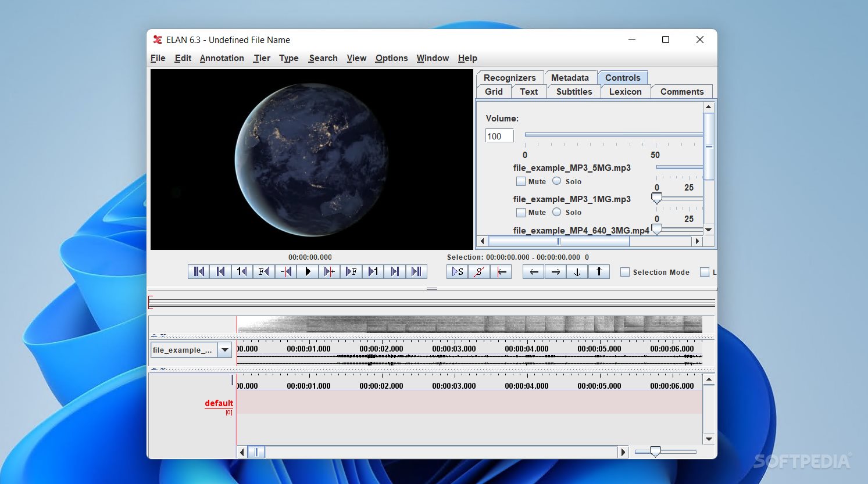The image size is (868, 484).
Task: Clear the selection with crossed S icon
Action: coord(479,272)
